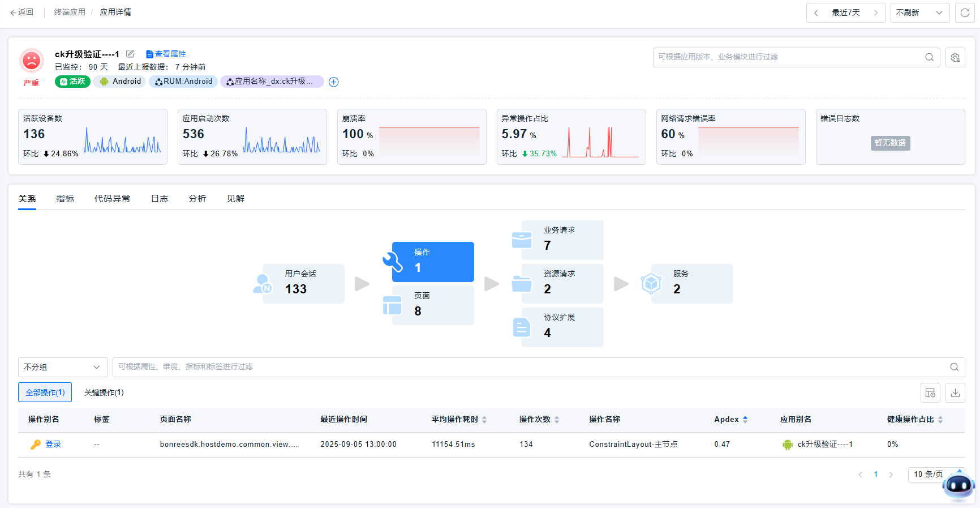The width and height of the screenshot is (980, 508).
Task: Open the 不刷新 refresh interval dropdown
Action: coord(919,12)
